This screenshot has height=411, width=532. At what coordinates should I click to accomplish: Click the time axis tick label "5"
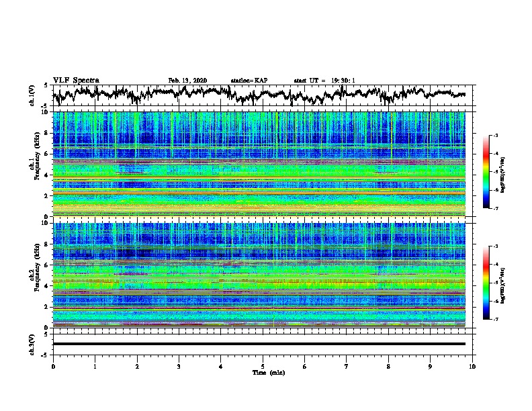click(x=263, y=367)
